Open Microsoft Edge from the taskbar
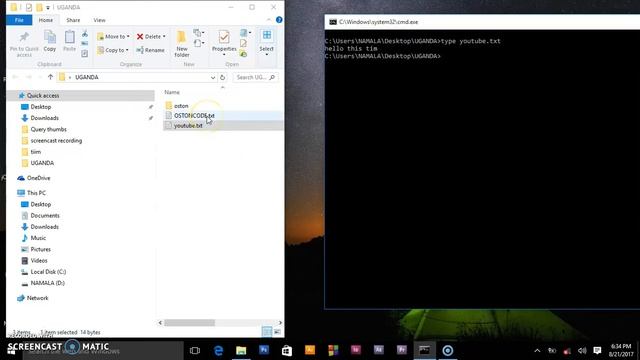 [x=218, y=350]
